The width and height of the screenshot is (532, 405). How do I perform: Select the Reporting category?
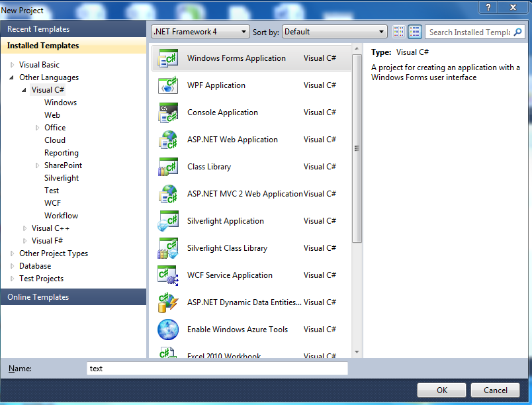(62, 153)
